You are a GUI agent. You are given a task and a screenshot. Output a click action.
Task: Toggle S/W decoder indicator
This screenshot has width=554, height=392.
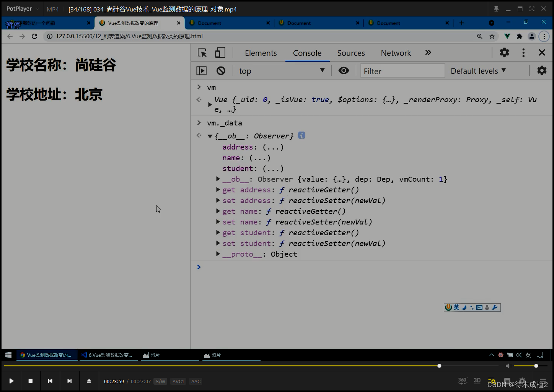[x=161, y=381]
